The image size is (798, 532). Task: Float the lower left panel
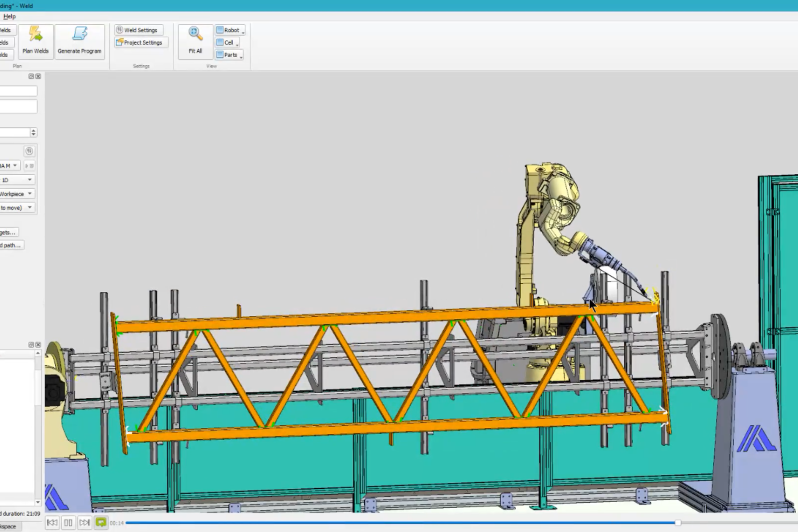31,345
